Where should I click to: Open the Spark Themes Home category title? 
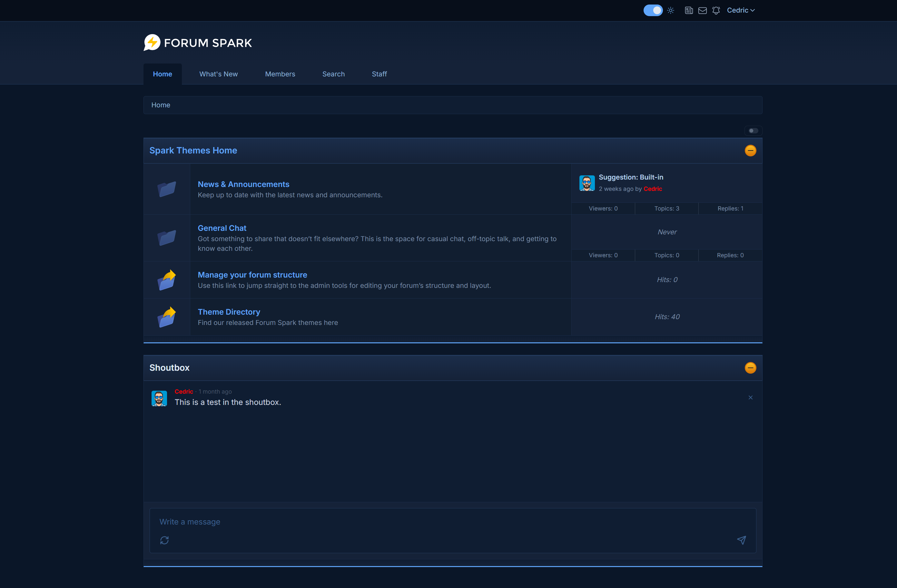(193, 151)
